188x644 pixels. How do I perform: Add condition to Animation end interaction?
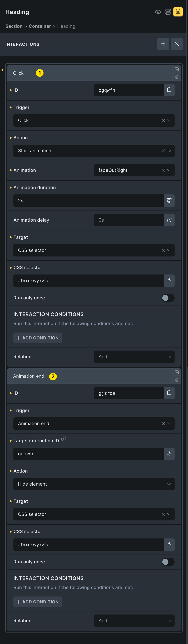pos(38,602)
